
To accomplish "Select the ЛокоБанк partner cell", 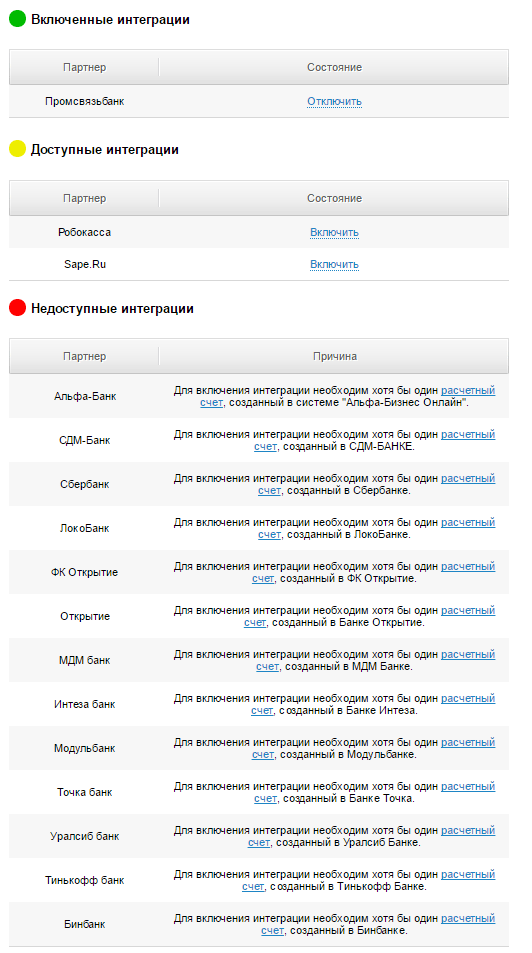I will [85, 528].
